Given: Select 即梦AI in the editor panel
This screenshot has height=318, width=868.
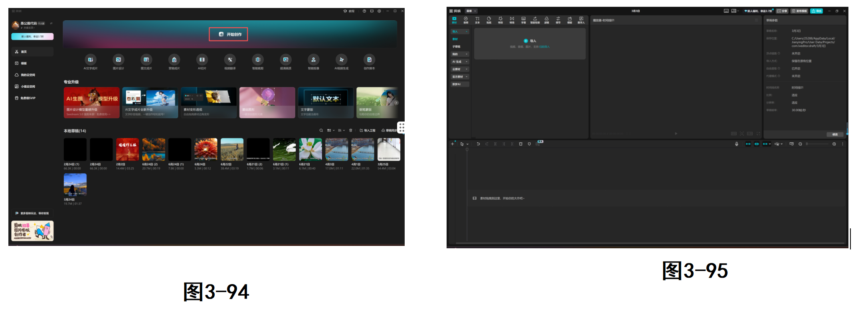Looking at the screenshot, I should (460, 84).
